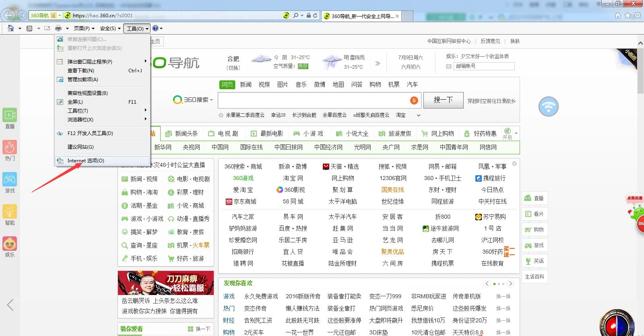
Task: Choose 查看下载(N) menu entry
Action: 102,70
